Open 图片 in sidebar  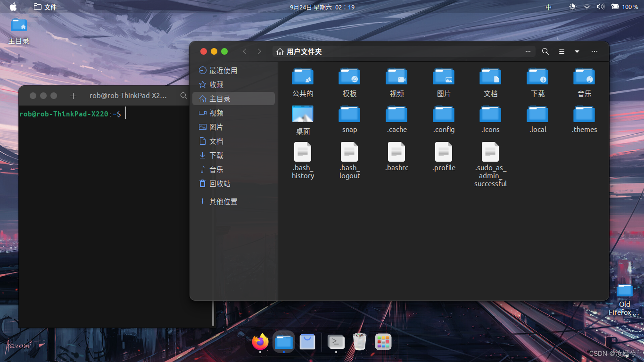[x=233, y=127]
